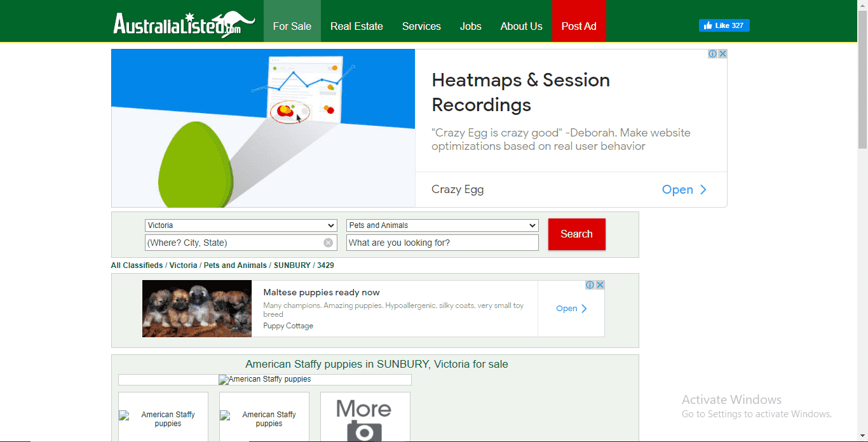Screen dimensions: 868x442
Task: Open the Maltese puppies ad info icon
Action: click(590, 285)
